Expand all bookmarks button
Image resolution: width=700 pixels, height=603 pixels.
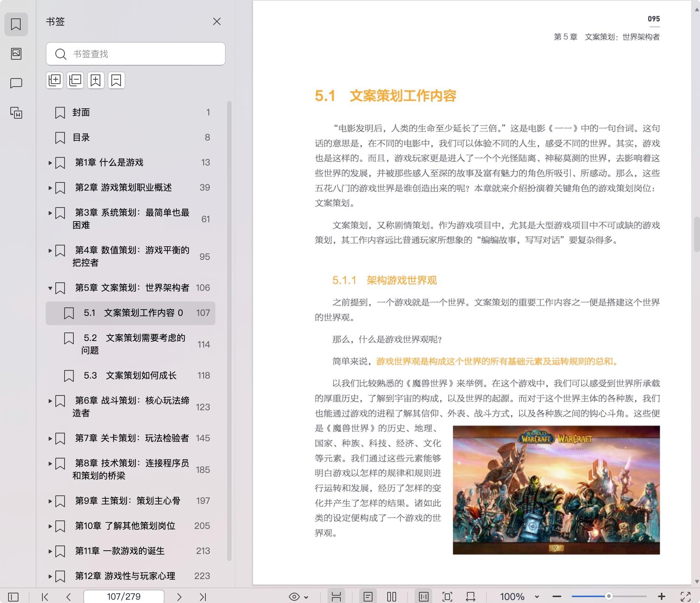[x=55, y=80]
